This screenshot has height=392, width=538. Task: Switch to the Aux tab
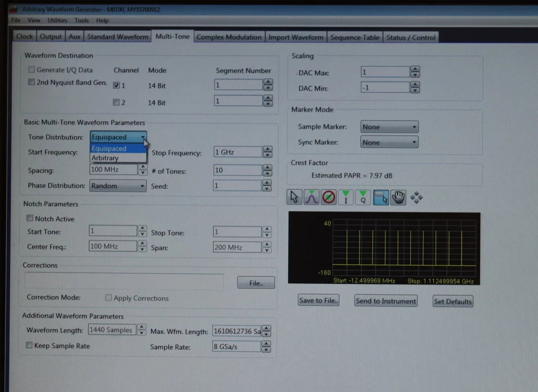[x=74, y=36]
